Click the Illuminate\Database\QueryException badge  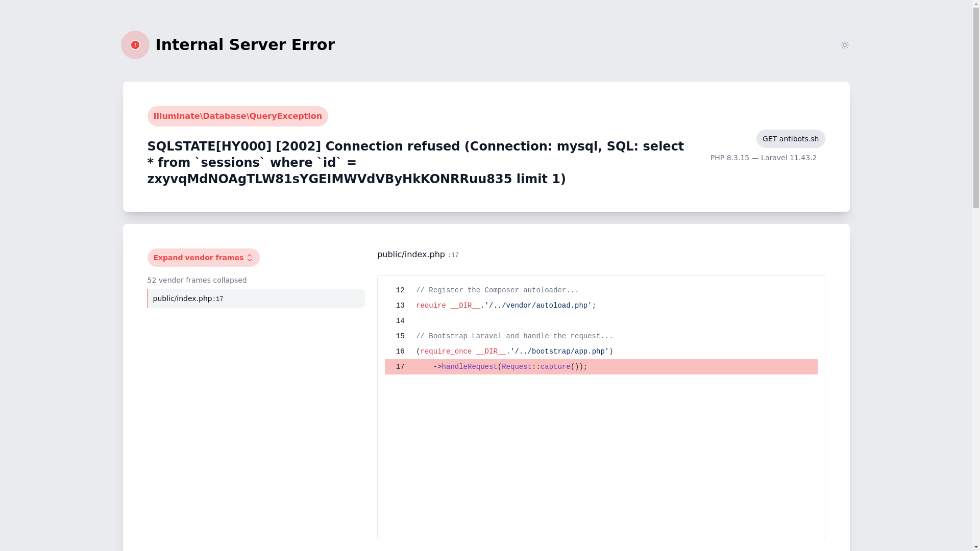tap(237, 116)
